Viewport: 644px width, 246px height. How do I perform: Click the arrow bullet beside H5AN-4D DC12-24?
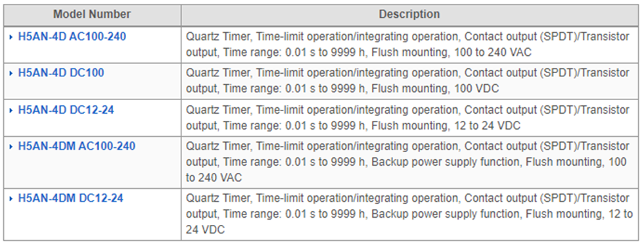point(12,111)
